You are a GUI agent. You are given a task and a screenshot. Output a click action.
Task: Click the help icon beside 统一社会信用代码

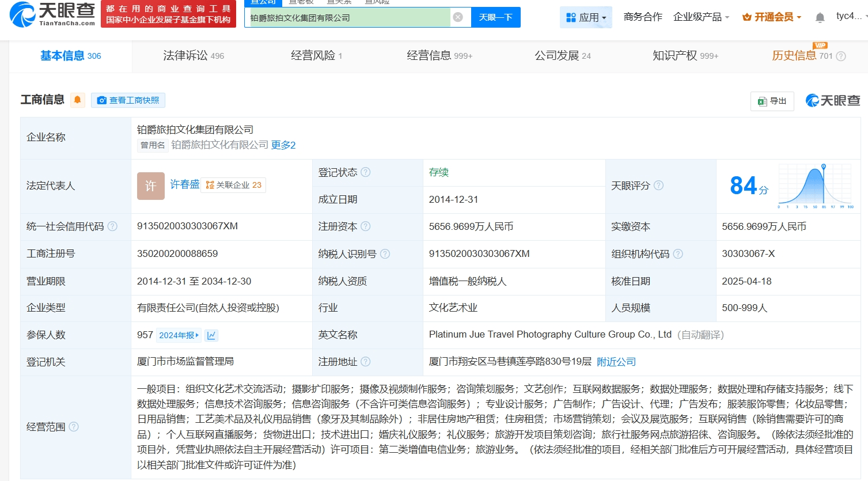tap(113, 226)
